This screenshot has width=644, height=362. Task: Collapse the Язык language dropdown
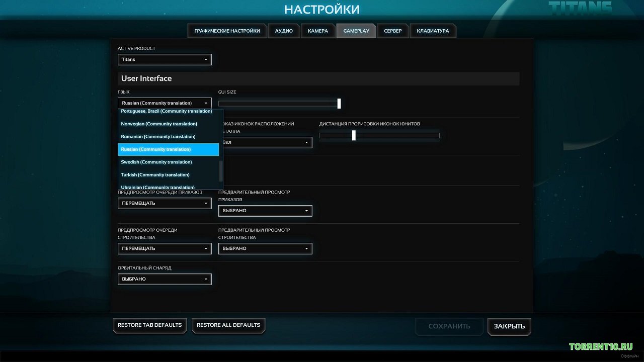click(165, 103)
